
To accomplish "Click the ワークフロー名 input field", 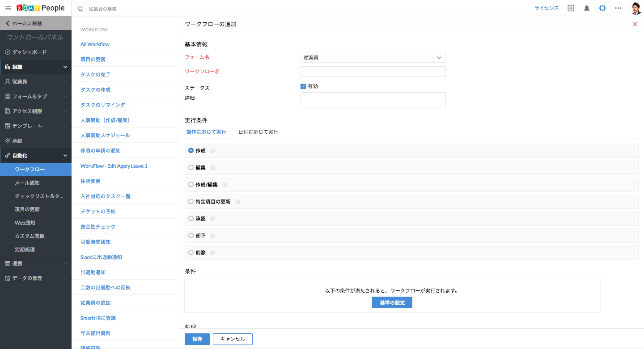I will 373,72.
